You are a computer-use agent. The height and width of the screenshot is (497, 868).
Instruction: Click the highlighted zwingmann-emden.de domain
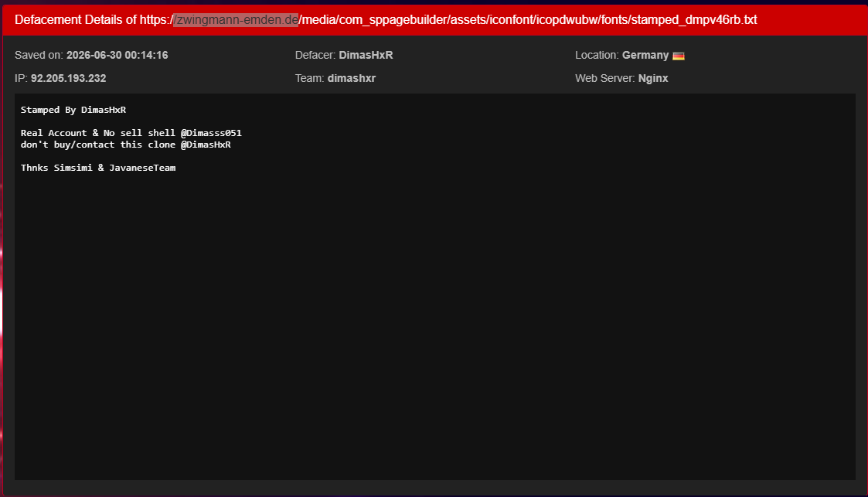pos(237,20)
